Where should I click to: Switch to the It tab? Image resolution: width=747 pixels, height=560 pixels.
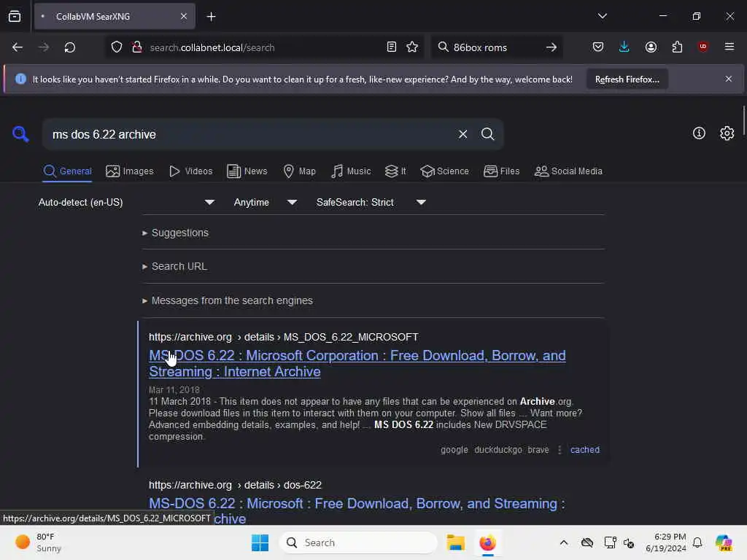[x=395, y=171]
